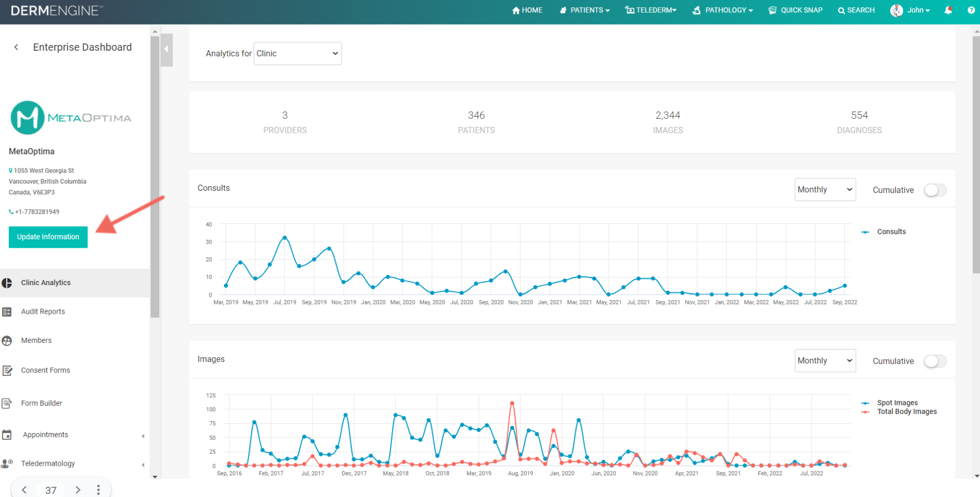
Task: Go to previous page arrow at bottom
Action: (x=24, y=490)
